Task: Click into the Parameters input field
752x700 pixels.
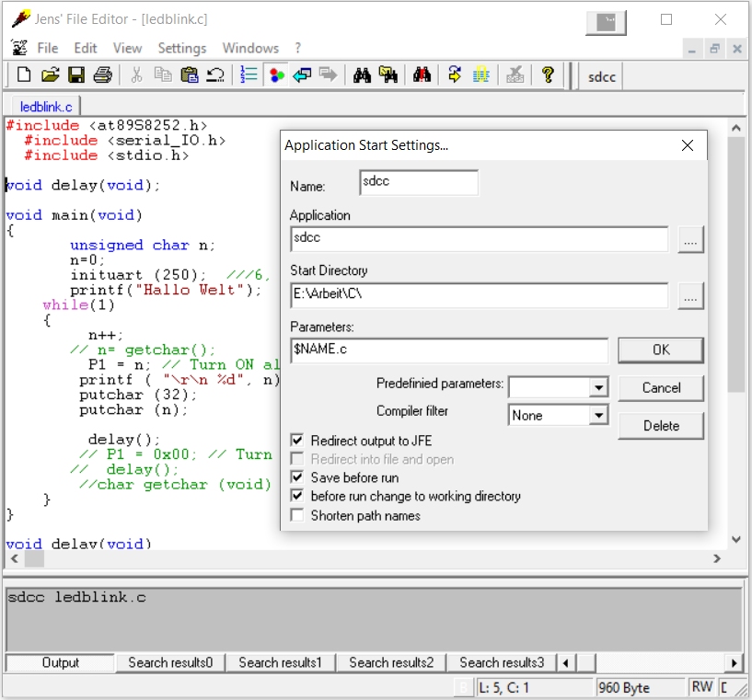Action: (x=448, y=350)
